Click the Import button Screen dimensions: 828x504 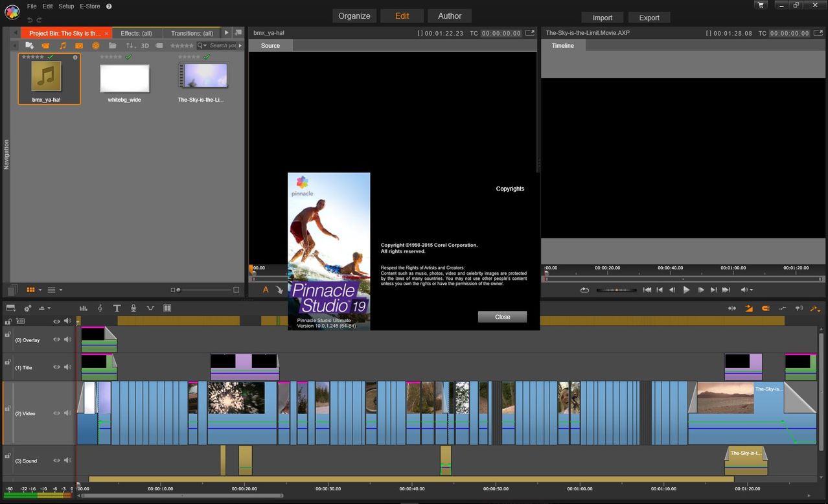[603, 17]
